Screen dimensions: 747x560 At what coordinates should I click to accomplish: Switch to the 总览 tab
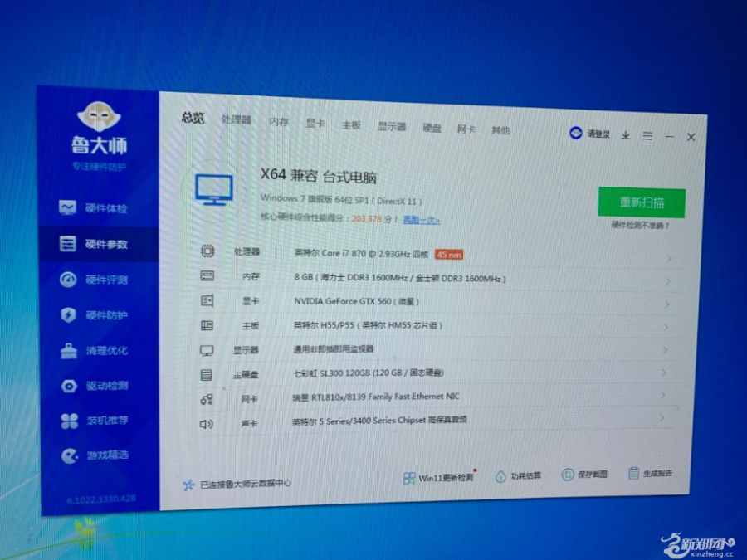pyautogui.click(x=193, y=118)
